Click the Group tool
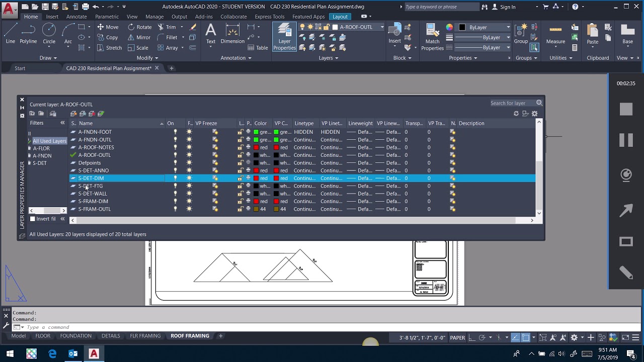 click(x=521, y=34)
